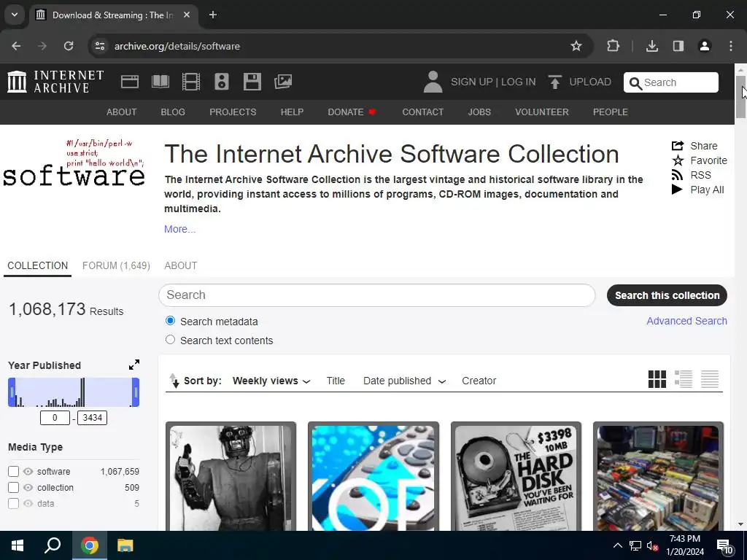Switch to detailed list view

(683, 379)
